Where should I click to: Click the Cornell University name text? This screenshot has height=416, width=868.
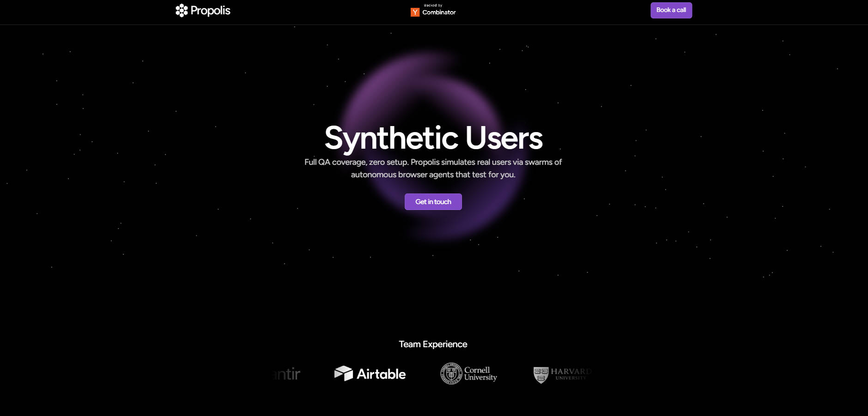pos(480,374)
